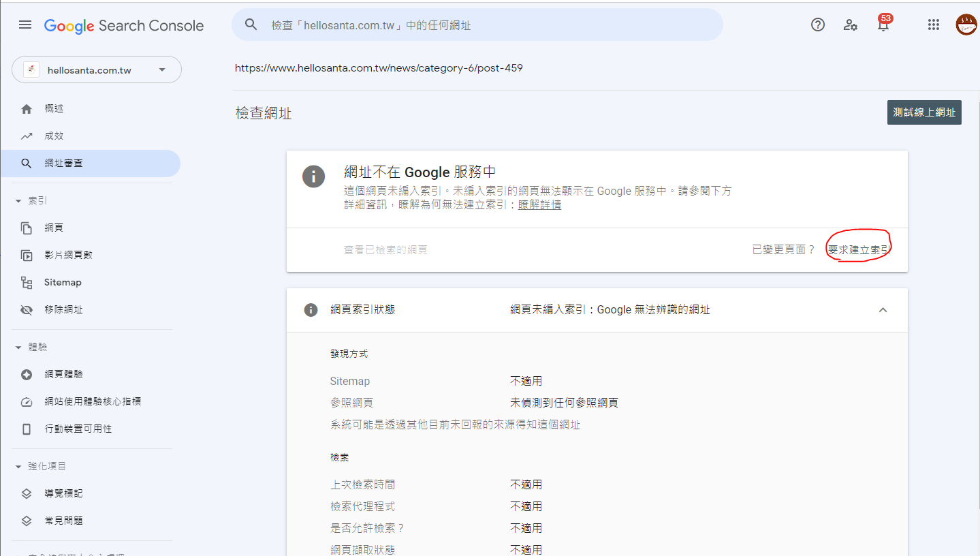The width and height of the screenshot is (980, 556).
Task: Open 行動裝置可用性 report
Action: 78,429
